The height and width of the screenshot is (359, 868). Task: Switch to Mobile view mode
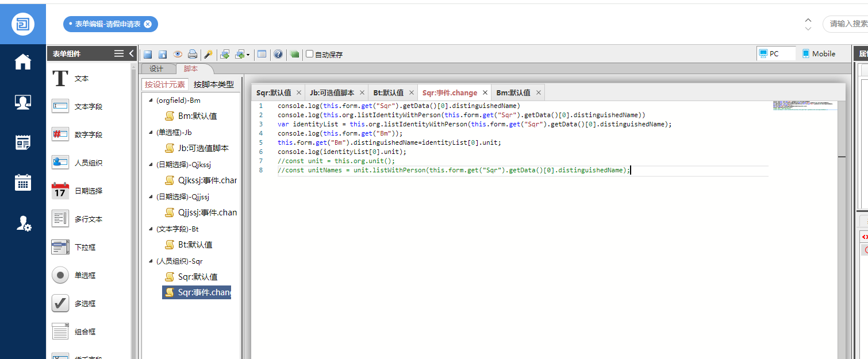pos(819,53)
